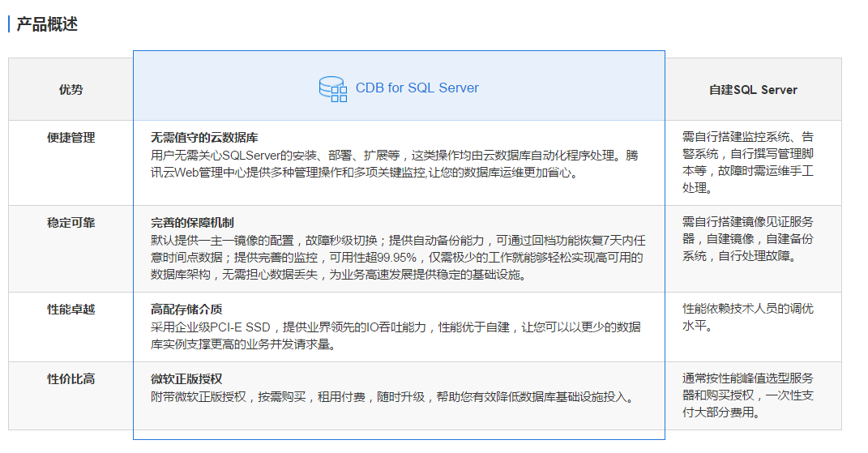Click paragraph starting 附带微软正版授权

(x=393, y=397)
